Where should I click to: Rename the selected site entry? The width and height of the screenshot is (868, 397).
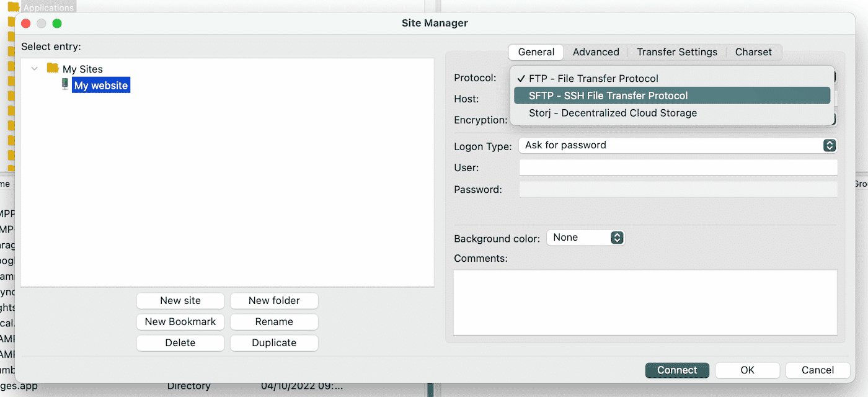coord(273,321)
